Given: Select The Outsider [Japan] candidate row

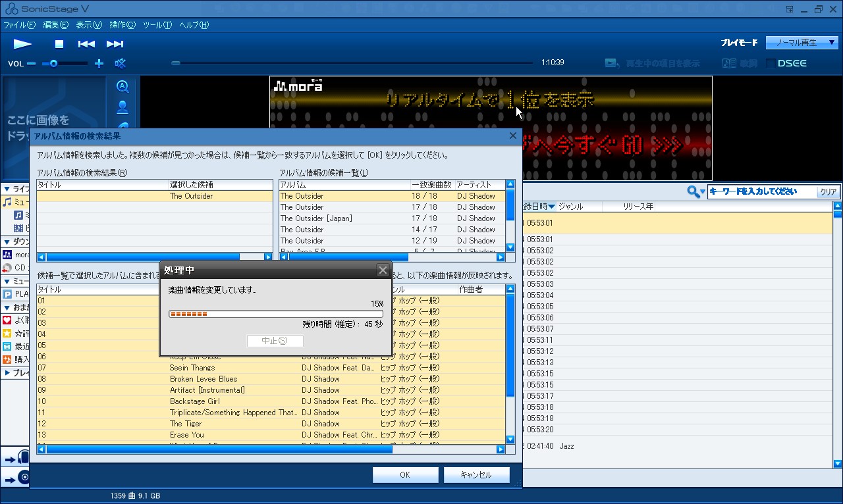Looking at the screenshot, I should [393, 218].
